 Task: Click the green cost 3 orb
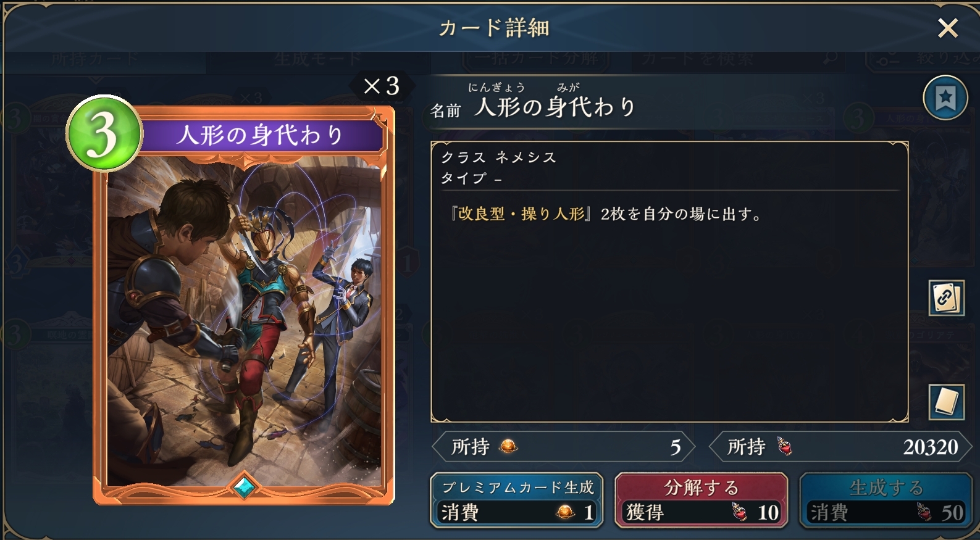point(104,133)
